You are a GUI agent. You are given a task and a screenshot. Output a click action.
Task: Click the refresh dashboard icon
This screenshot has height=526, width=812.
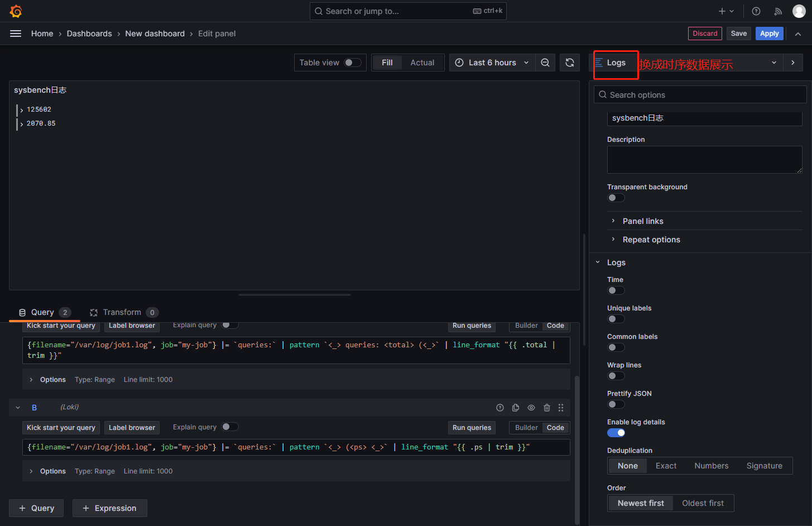tap(570, 63)
